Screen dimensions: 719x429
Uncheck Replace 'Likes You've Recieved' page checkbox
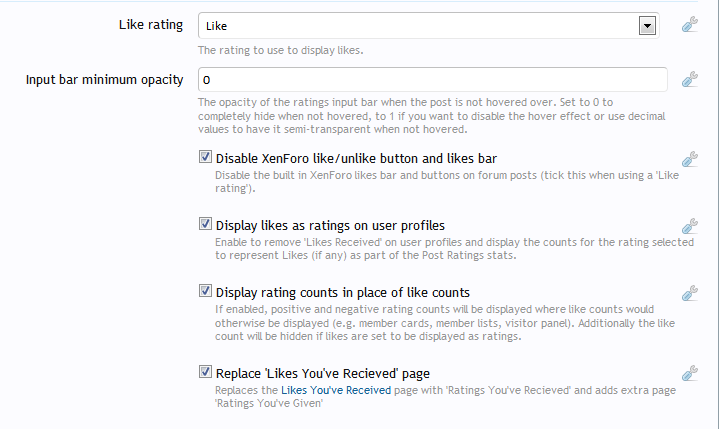point(206,372)
